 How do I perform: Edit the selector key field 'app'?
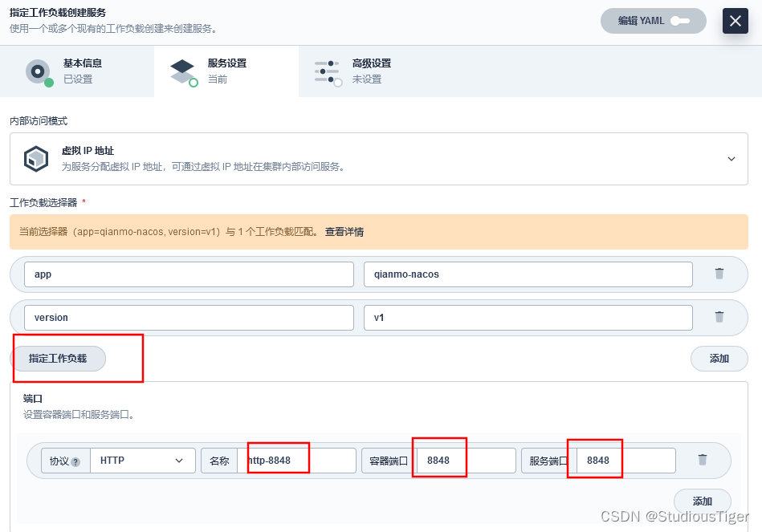click(x=189, y=274)
